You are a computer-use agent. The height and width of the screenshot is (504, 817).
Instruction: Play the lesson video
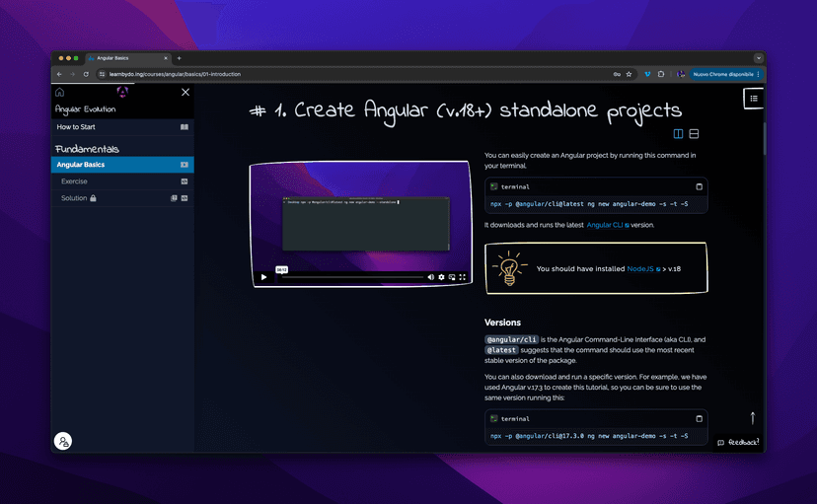click(263, 277)
